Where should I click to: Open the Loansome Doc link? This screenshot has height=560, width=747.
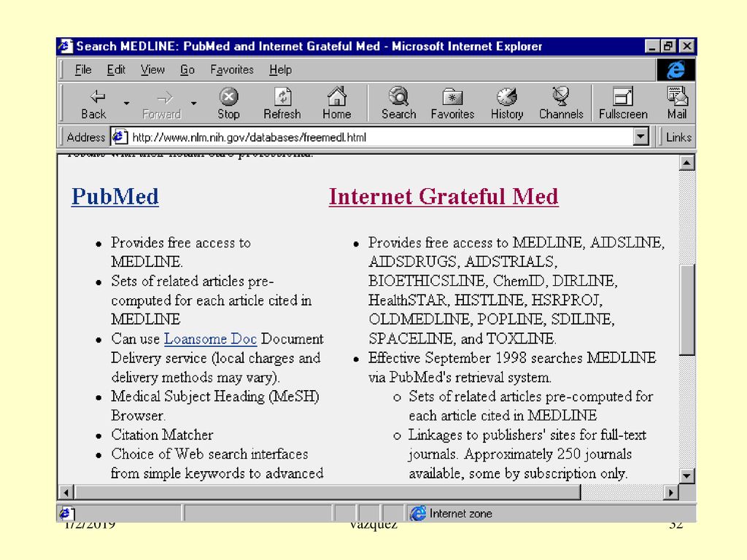[210, 338]
